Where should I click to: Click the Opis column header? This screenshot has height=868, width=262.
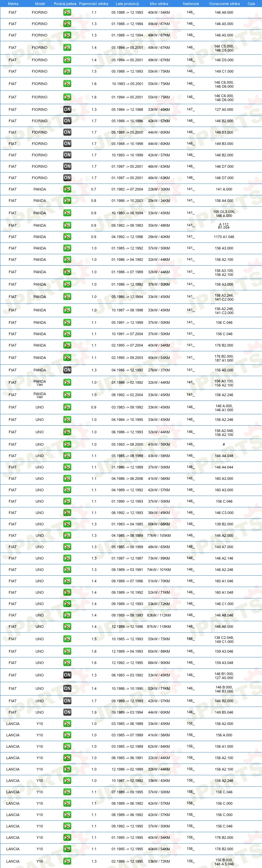point(251,4)
